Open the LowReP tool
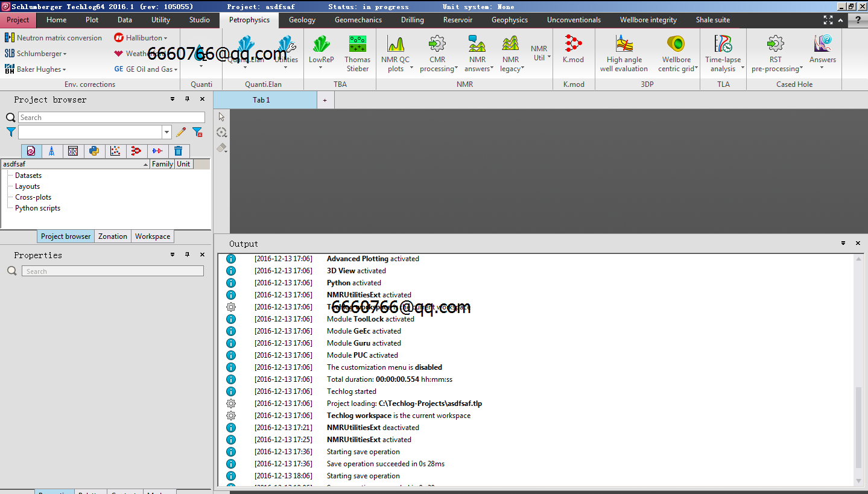Screen dimensions: 868x494 (x=321, y=53)
